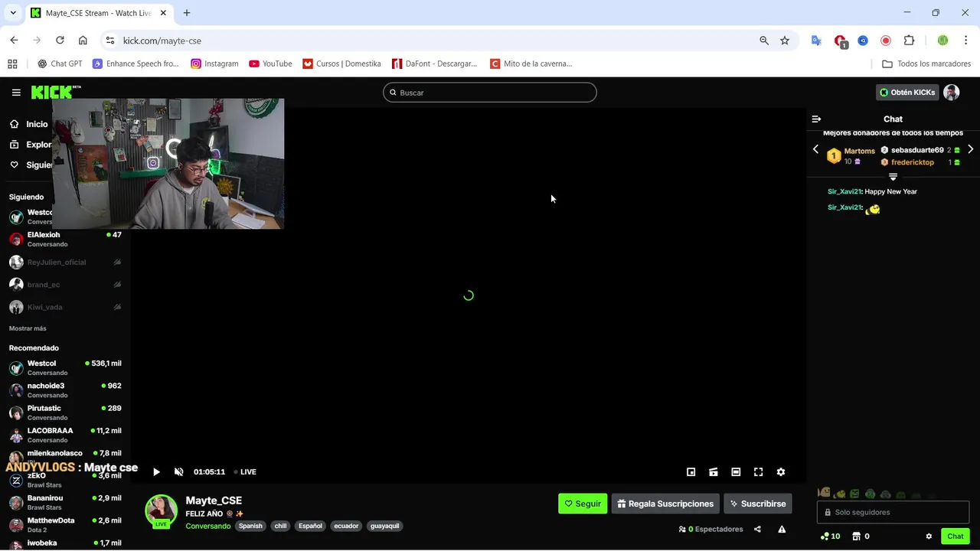
Task: Reload the page in Chrome
Action: point(60,41)
